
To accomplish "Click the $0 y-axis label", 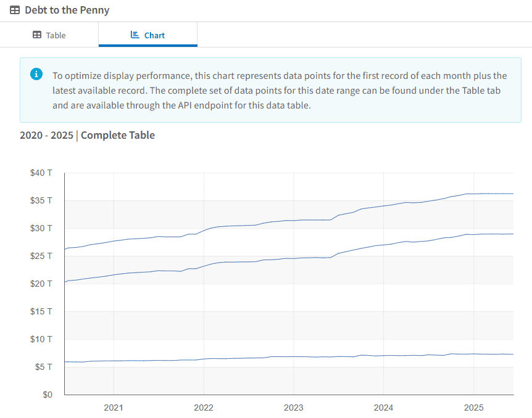I will [x=46, y=395].
